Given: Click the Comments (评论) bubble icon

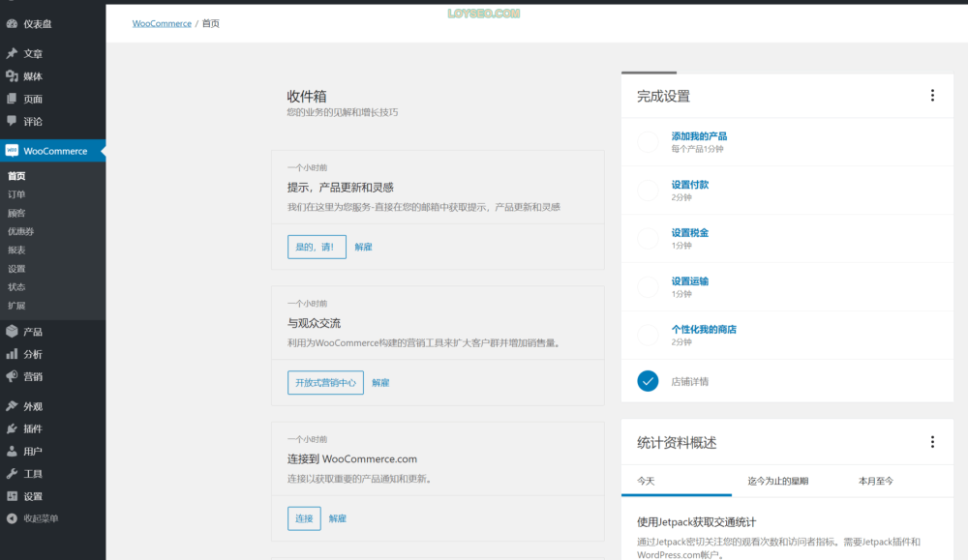Looking at the screenshot, I should (12, 121).
